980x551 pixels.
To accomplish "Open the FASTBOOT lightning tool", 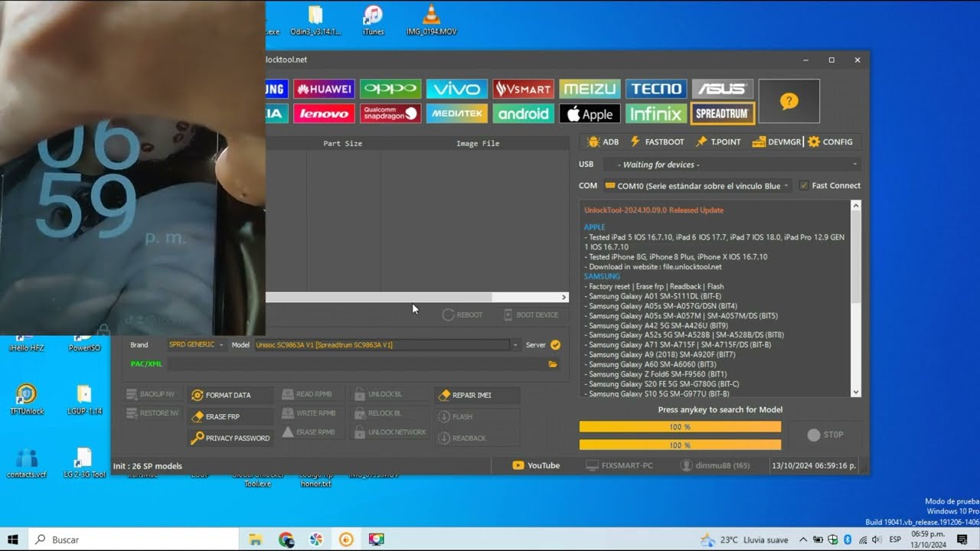I will [x=657, y=142].
